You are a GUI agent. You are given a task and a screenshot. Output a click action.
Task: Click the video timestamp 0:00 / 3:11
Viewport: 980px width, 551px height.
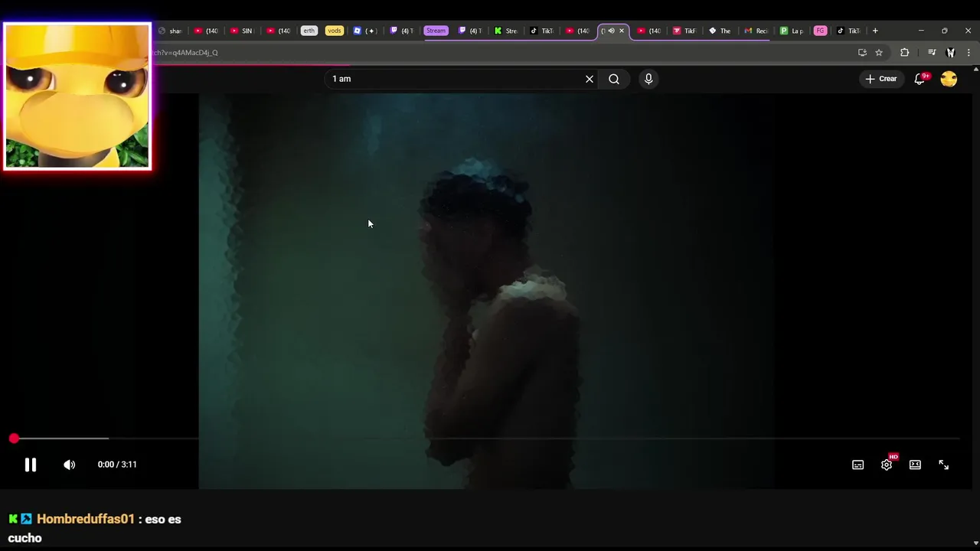pyautogui.click(x=117, y=465)
